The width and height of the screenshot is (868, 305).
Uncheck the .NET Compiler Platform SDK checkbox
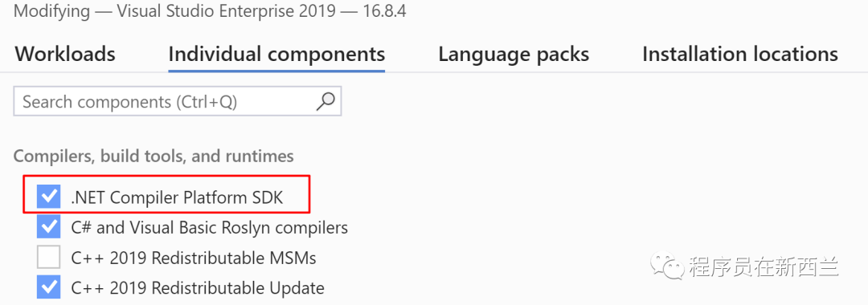[49, 196]
